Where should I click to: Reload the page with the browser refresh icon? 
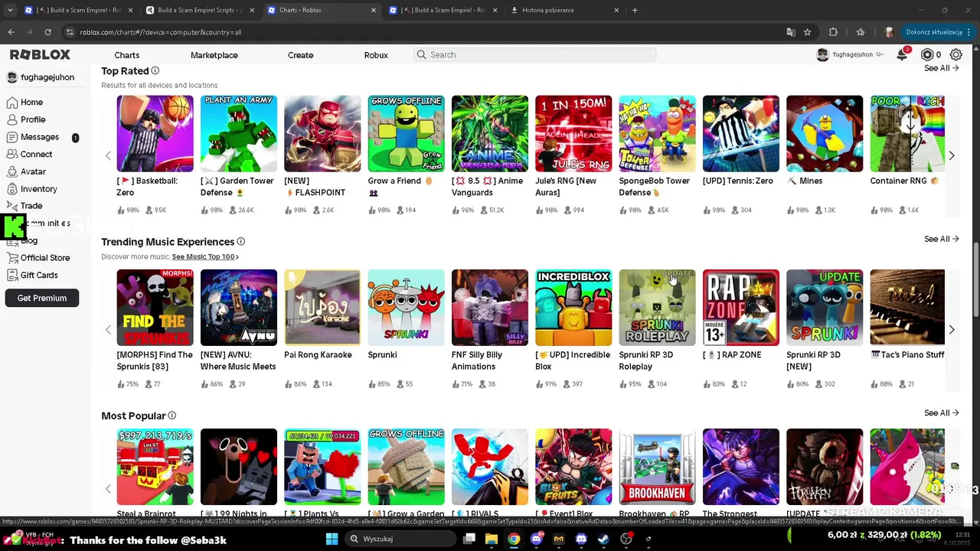[47, 32]
